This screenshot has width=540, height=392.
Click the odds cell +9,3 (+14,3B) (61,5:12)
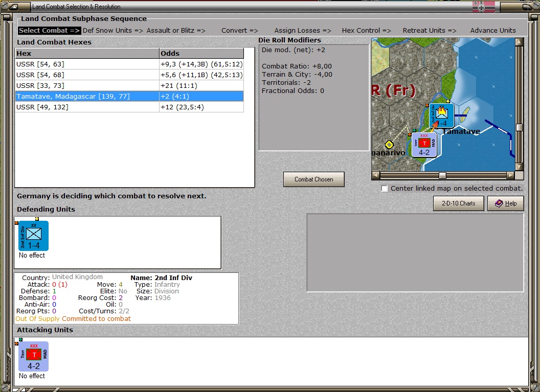pos(201,64)
